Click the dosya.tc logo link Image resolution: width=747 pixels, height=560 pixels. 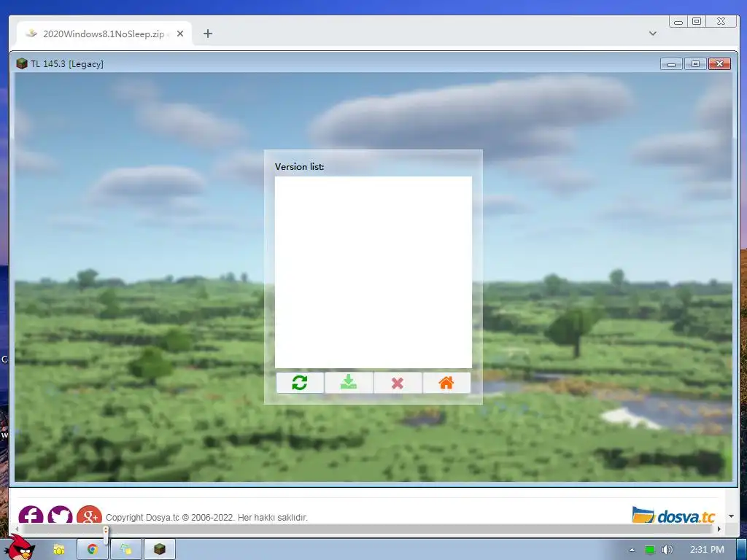(x=673, y=516)
